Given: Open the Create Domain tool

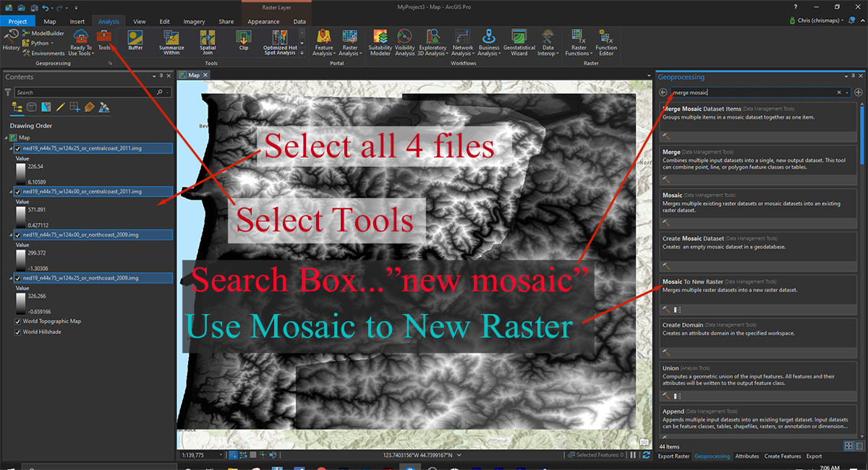Looking at the screenshot, I should [x=757, y=338].
